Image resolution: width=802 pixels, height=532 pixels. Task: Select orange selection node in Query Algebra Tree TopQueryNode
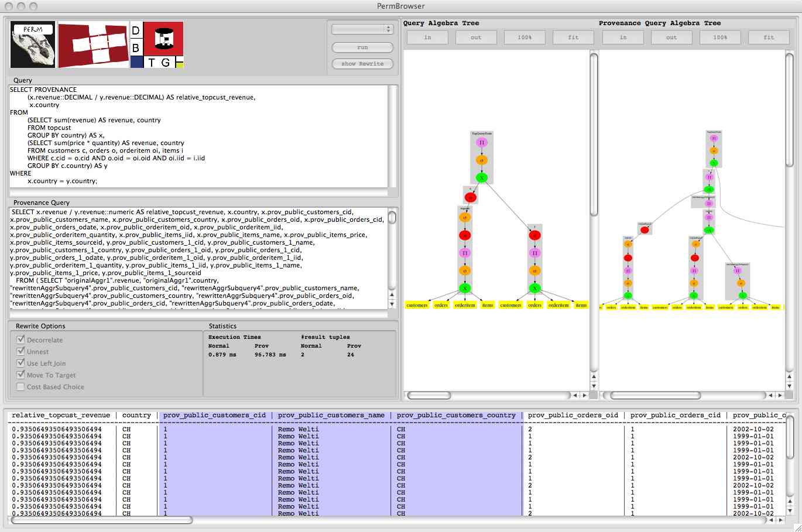click(x=482, y=160)
